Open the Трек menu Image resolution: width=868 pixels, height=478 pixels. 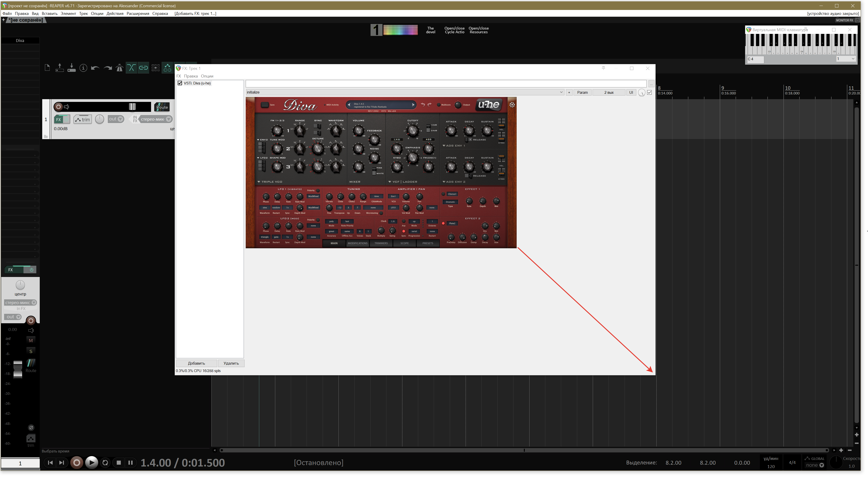point(84,14)
